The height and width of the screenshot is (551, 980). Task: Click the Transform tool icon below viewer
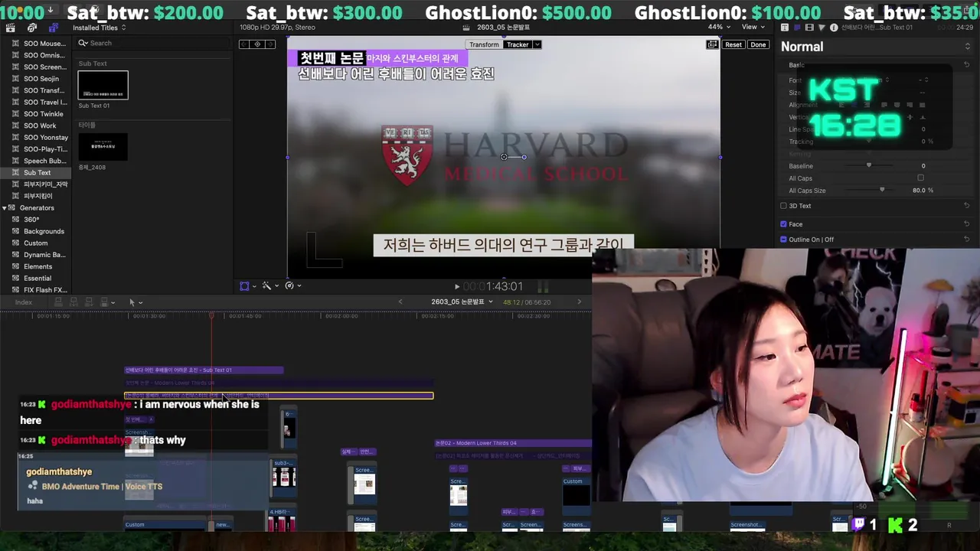pos(244,285)
